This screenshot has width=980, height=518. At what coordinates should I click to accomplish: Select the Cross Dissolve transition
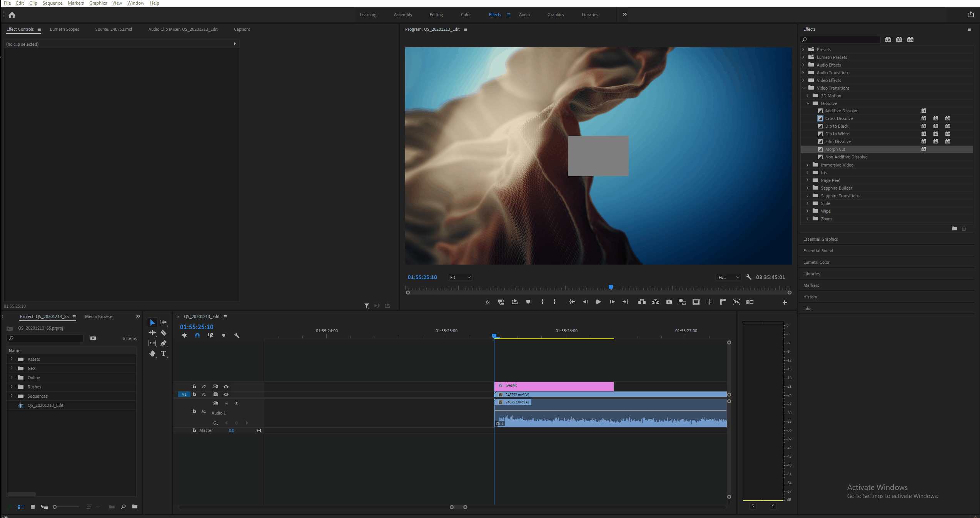click(839, 118)
